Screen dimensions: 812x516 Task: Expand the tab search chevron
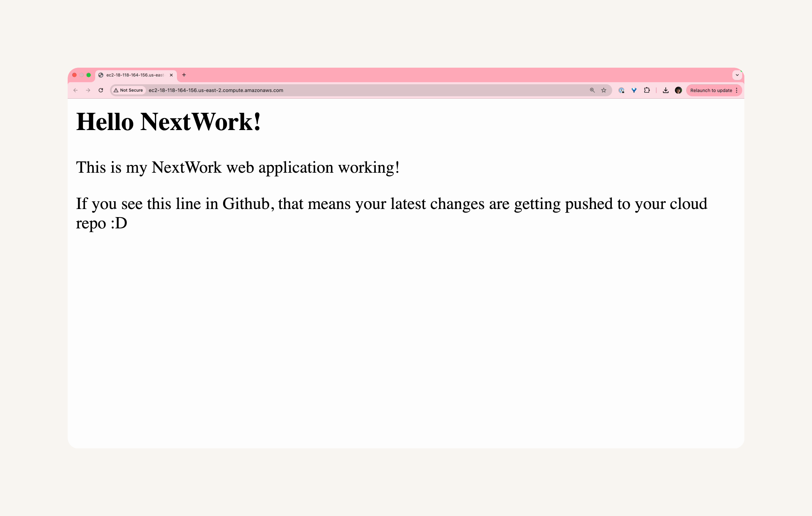737,75
